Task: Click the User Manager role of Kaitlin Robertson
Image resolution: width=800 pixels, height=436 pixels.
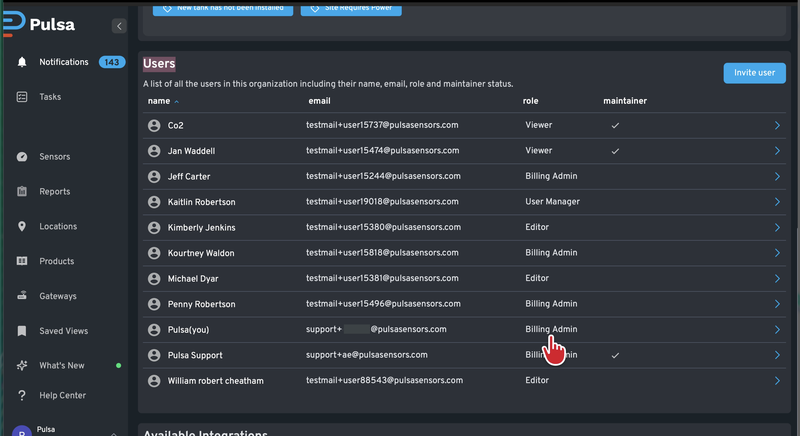Action: [x=553, y=201]
